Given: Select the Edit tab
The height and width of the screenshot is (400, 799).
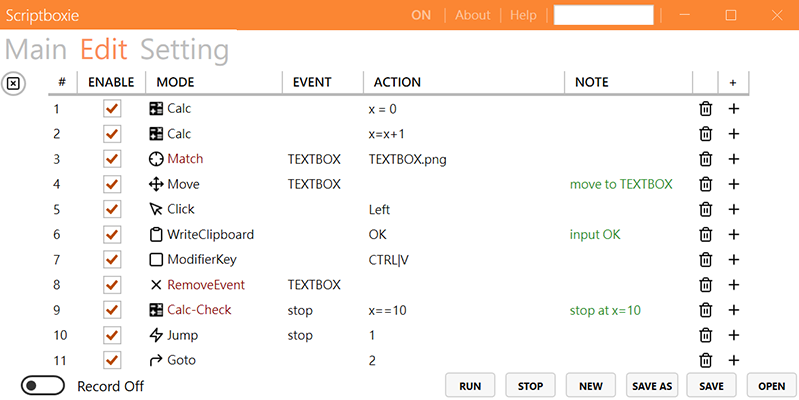Looking at the screenshot, I should [x=103, y=50].
